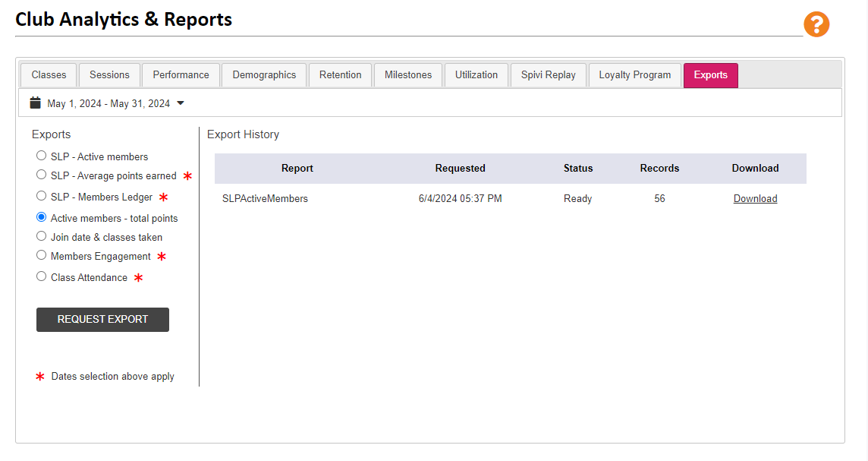868x461 pixels.
Task: Switch to the Demographics tab
Action: tap(263, 74)
